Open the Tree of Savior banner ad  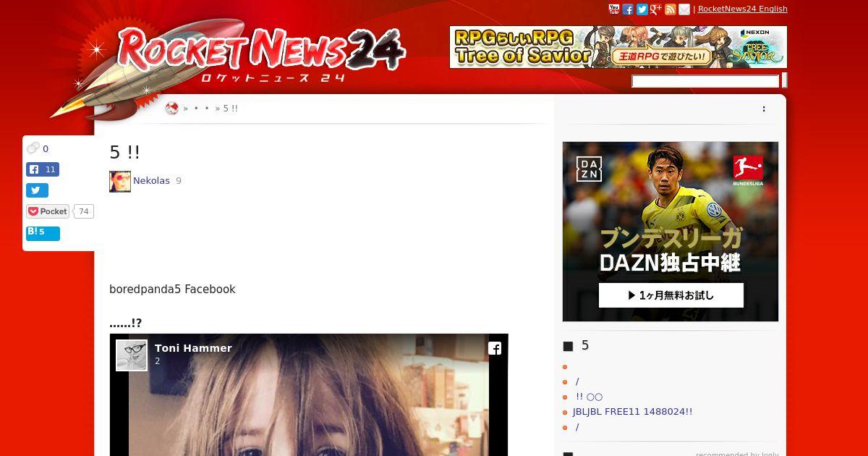(x=618, y=47)
